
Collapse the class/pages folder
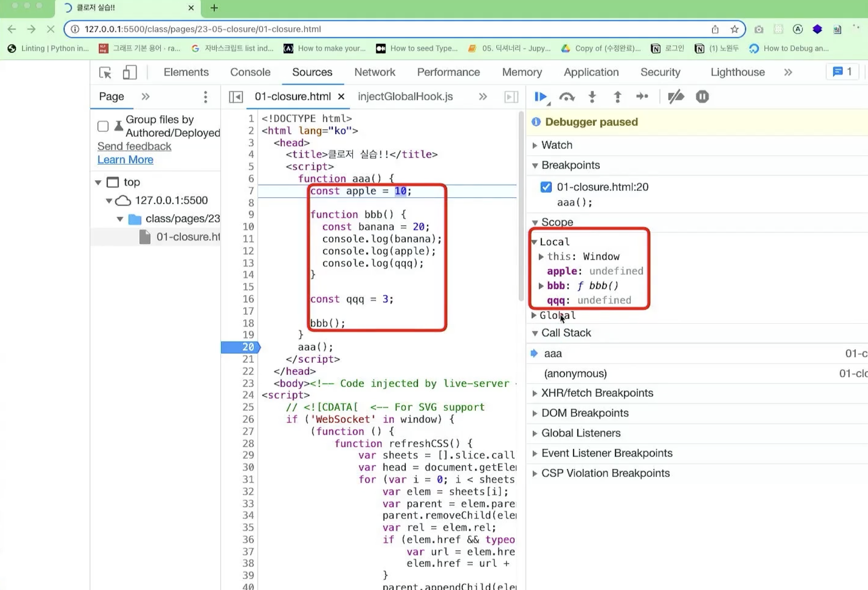coord(120,219)
